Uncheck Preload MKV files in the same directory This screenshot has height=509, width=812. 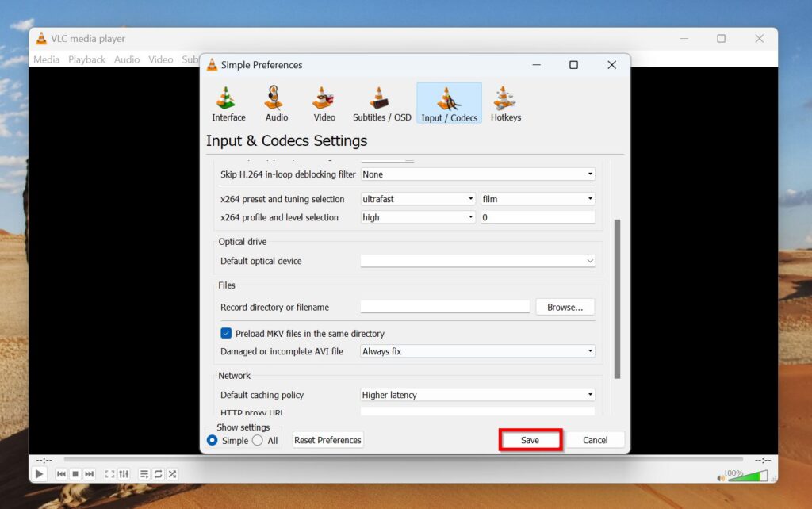226,333
